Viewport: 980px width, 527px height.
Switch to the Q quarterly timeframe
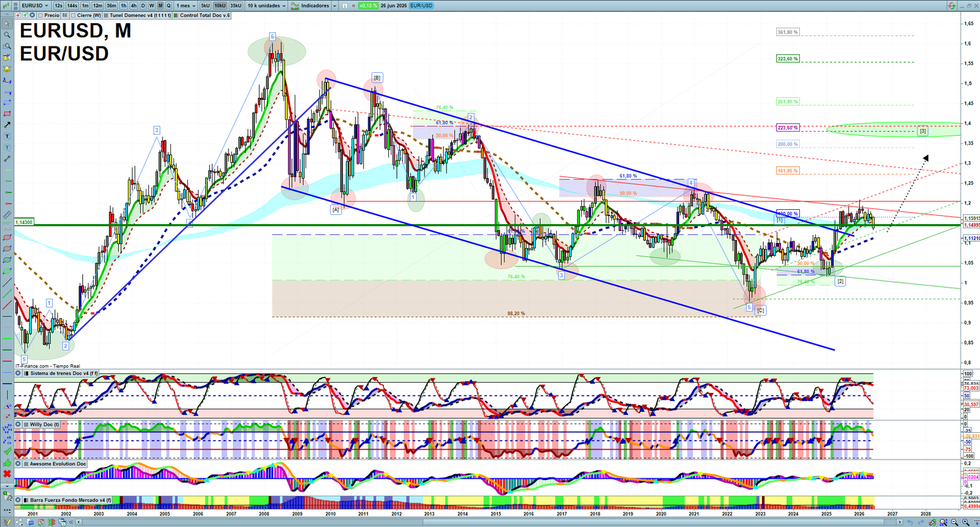coord(168,6)
